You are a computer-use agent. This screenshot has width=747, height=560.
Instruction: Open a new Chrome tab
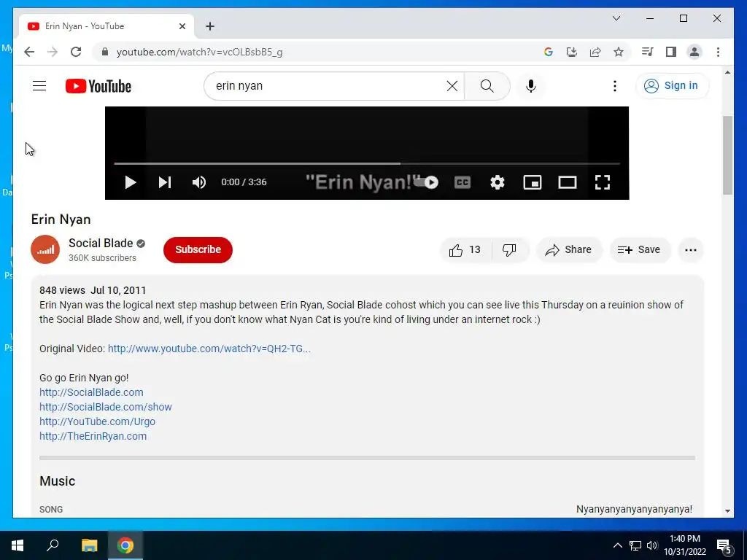click(x=209, y=26)
